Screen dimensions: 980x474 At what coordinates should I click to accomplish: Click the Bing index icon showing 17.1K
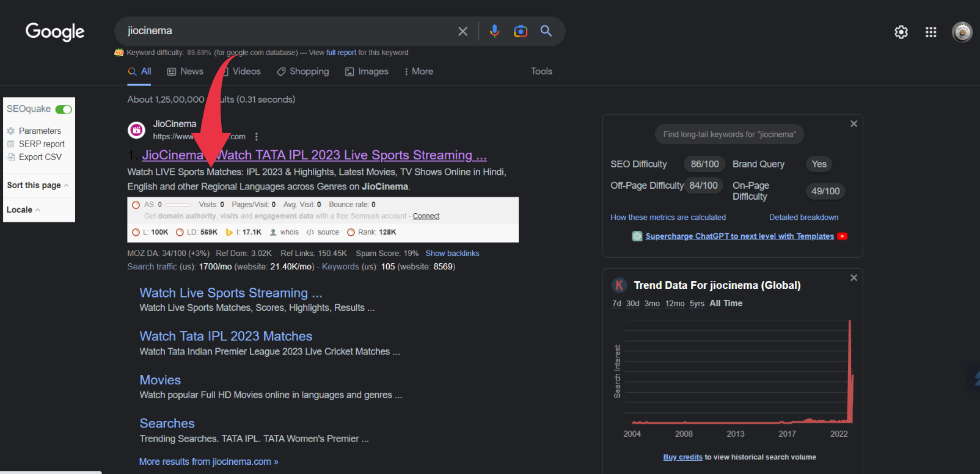click(x=229, y=232)
